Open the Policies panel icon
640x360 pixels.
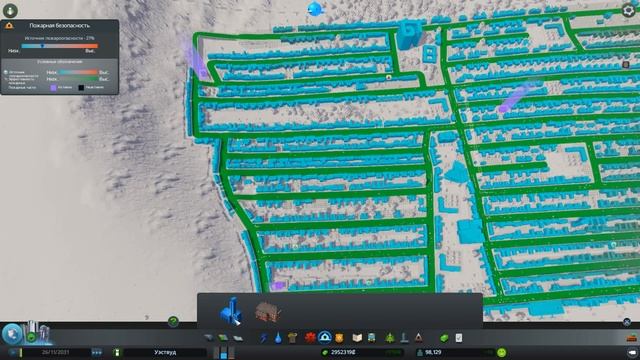(459, 338)
